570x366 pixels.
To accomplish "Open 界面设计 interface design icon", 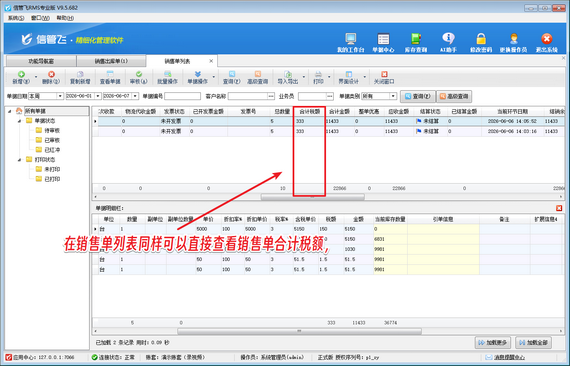I will (349, 75).
